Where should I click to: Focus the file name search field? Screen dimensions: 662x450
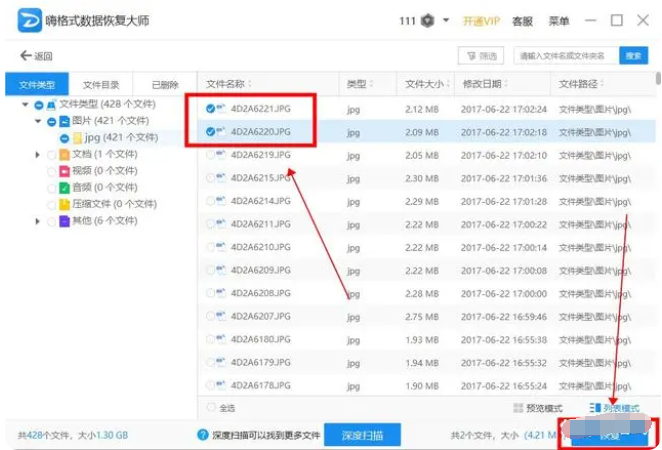[x=566, y=56]
